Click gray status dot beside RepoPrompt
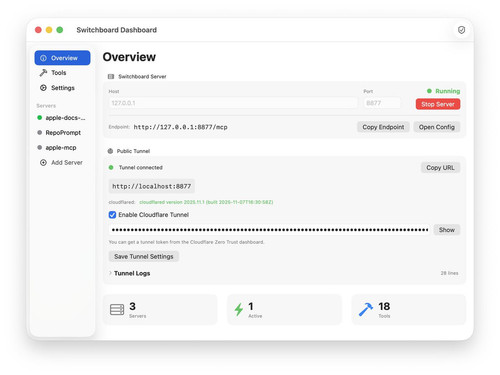Viewport: 500px width, 375px height. [39, 132]
